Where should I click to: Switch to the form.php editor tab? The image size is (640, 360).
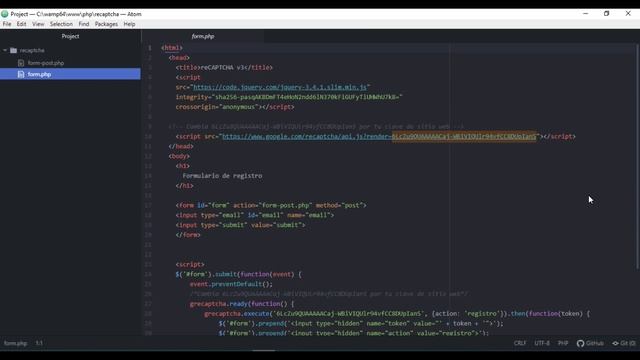(203, 36)
